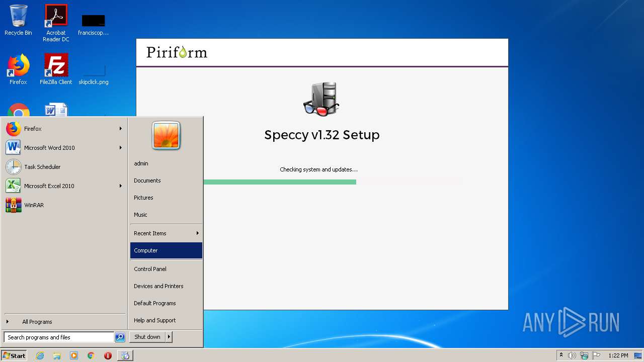
Task: Open Control Panel from the Start menu
Action: (166, 269)
